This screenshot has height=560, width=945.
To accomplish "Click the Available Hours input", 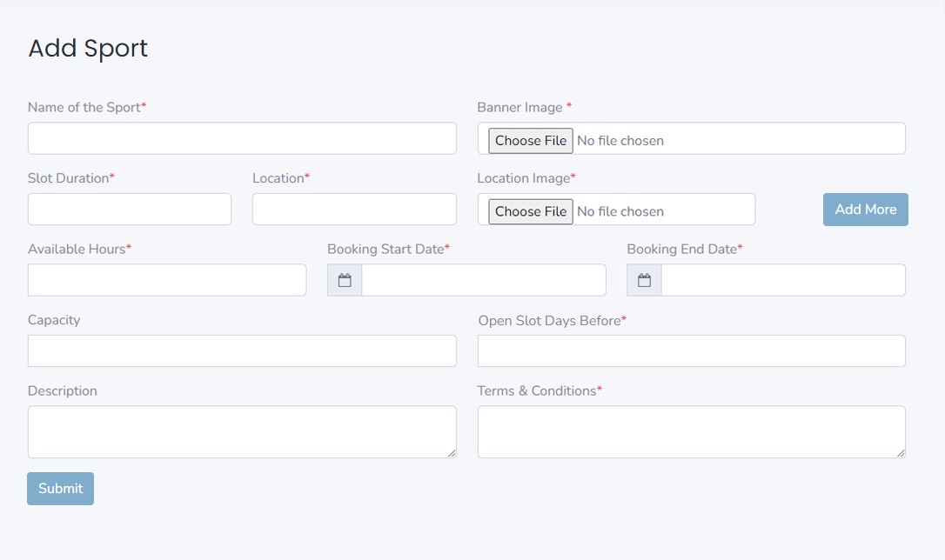I will [167, 280].
